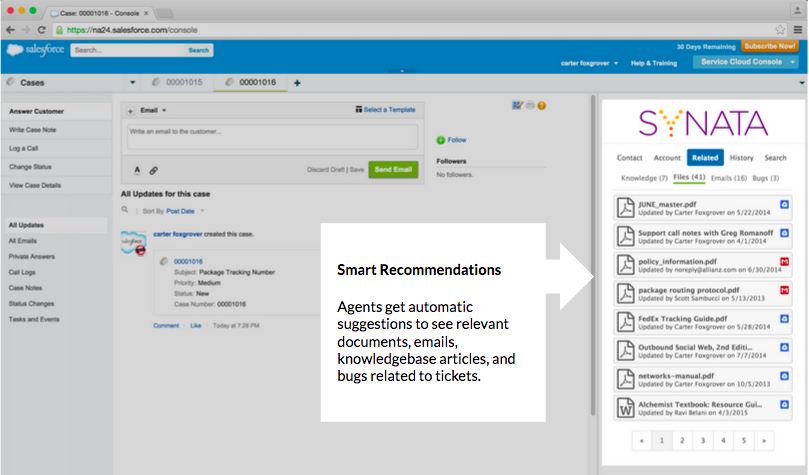Click the Word icon of Alchemist Textbook
Screen dimensions: 809x475
[625, 408]
